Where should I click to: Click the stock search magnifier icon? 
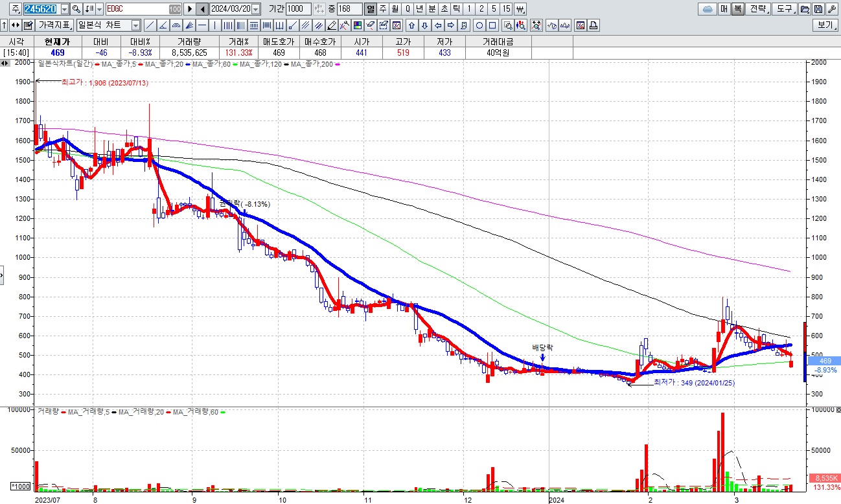tap(76, 9)
